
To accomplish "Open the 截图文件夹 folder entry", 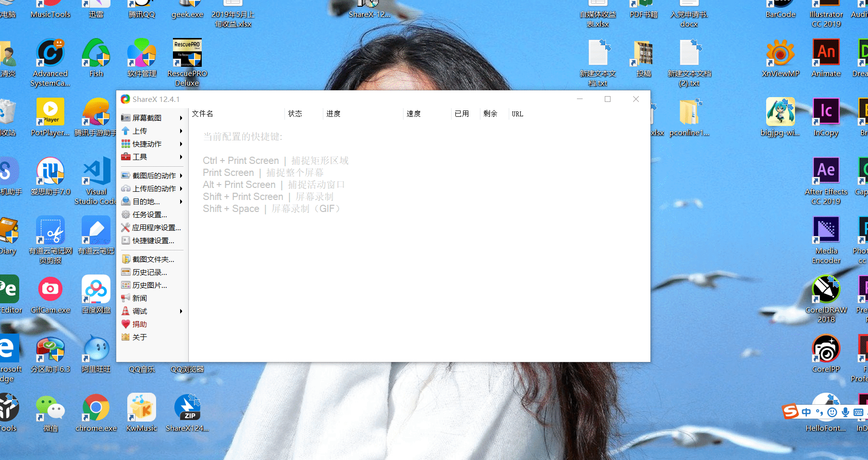I will point(153,259).
